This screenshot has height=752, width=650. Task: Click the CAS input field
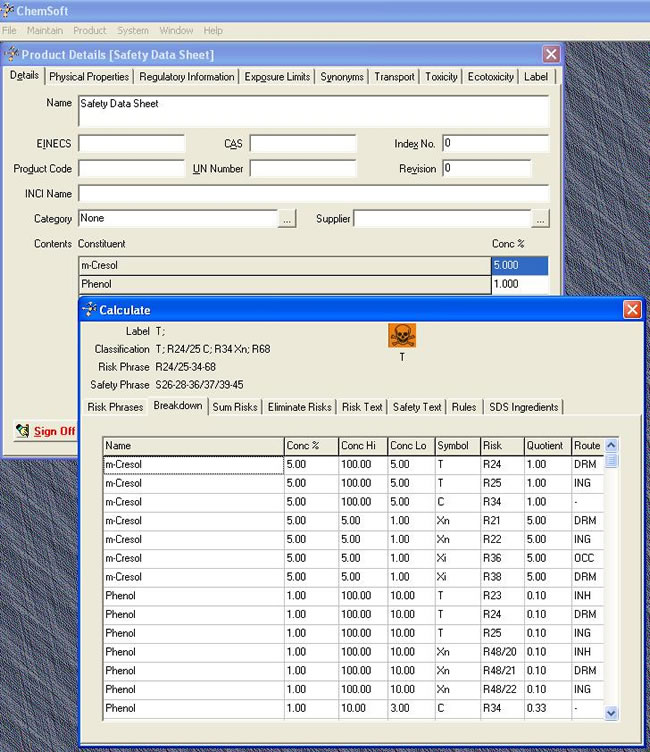click(303, 143)
